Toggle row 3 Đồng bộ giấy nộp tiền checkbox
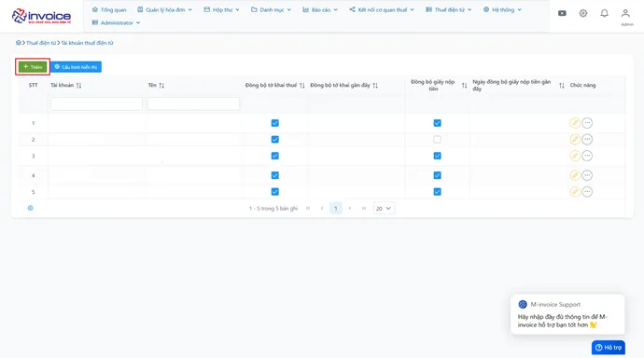This screenshot has height=358, width=644. click(x=437, y=156)
